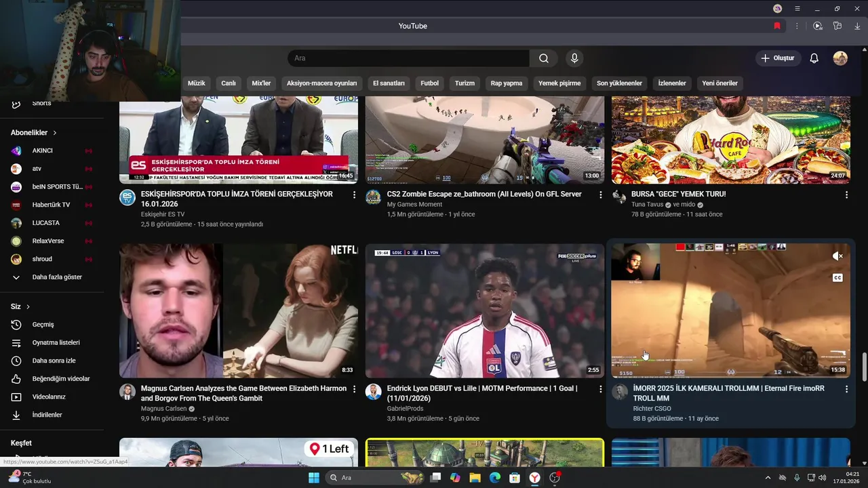
Task: Click the YouTube search magnifier button
Action: [x=544, y=58]
